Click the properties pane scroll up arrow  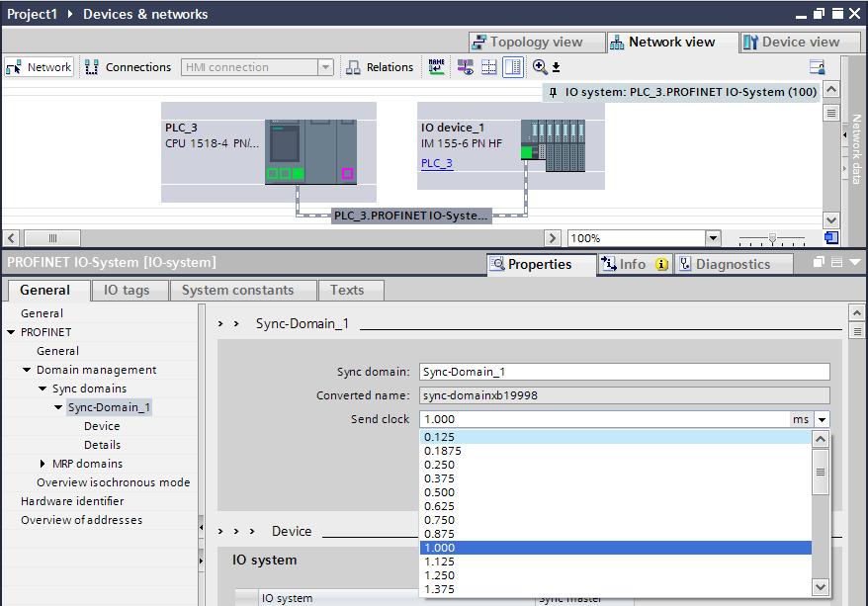(856, 313)
